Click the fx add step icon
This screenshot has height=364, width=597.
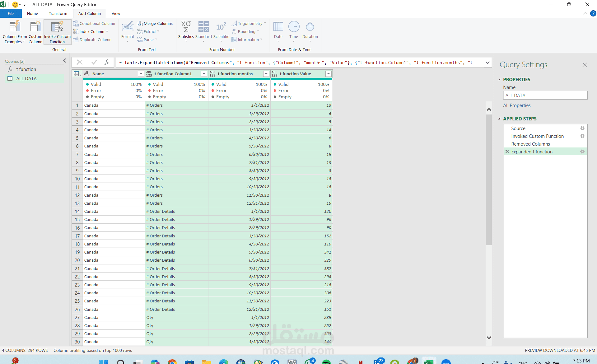tap(107, 62)
